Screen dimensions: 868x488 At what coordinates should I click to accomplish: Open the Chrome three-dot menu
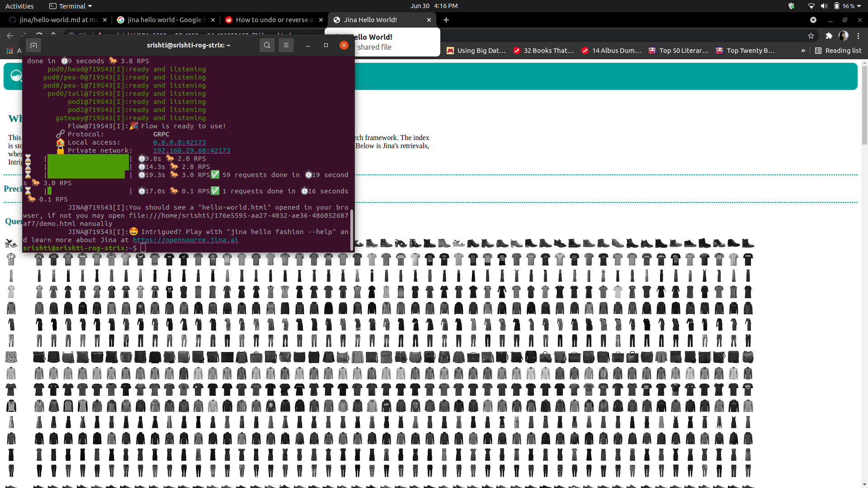click(859, 36)
